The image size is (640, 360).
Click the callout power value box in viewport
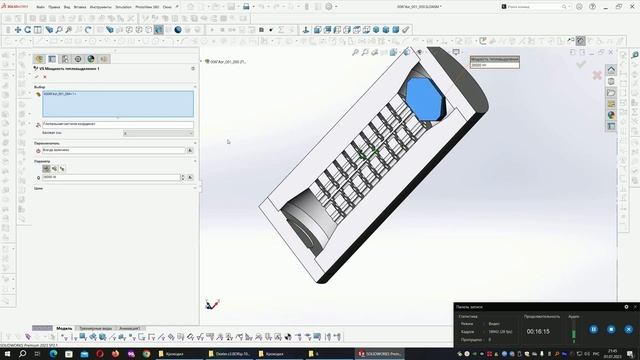click(x=495, y=65)
